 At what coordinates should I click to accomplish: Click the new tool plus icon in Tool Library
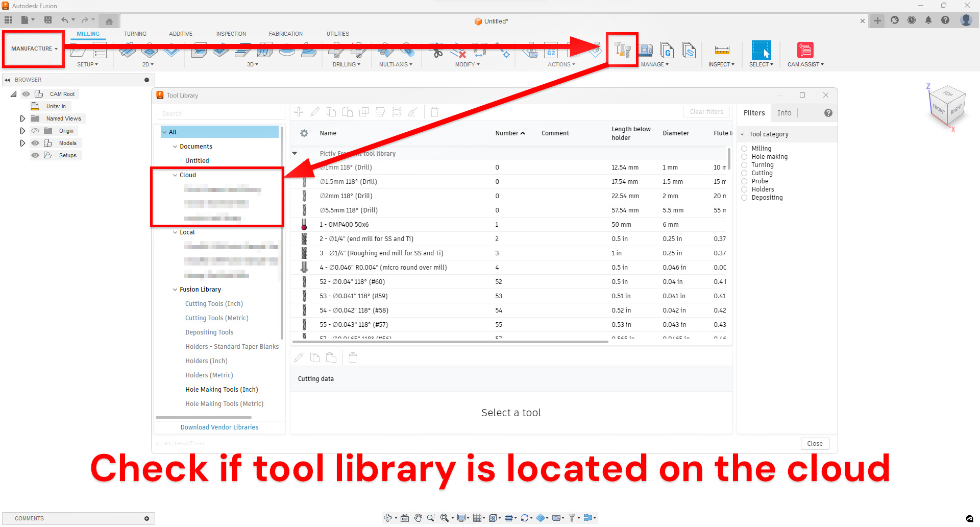(299, 112)
